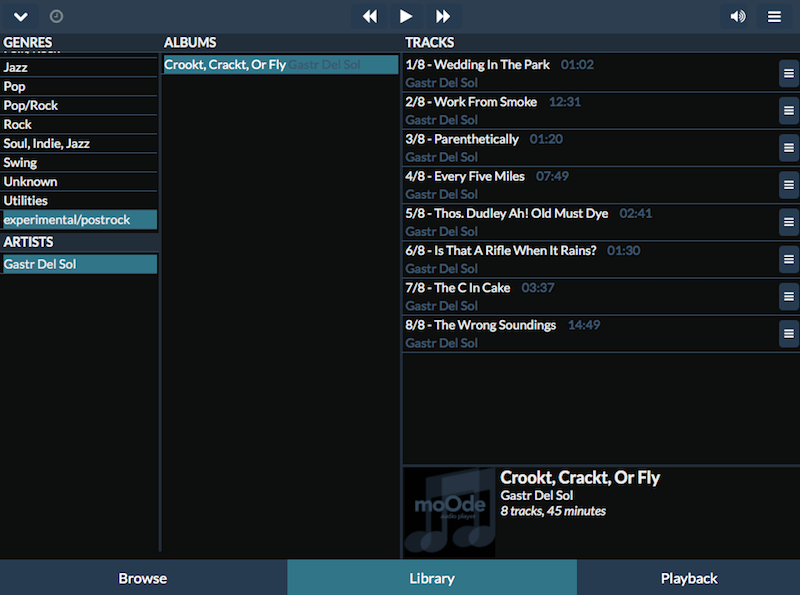Select the Swing genre

coord(79,162)
